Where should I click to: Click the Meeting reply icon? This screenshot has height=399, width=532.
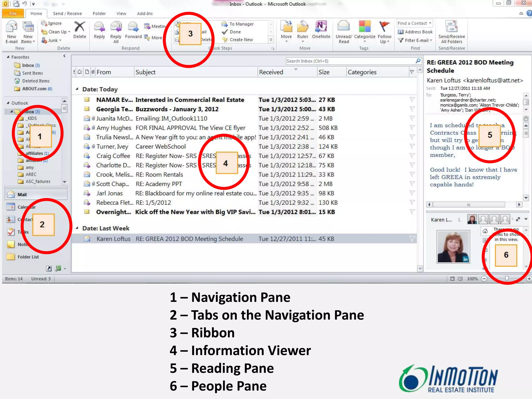coord(147,26)
